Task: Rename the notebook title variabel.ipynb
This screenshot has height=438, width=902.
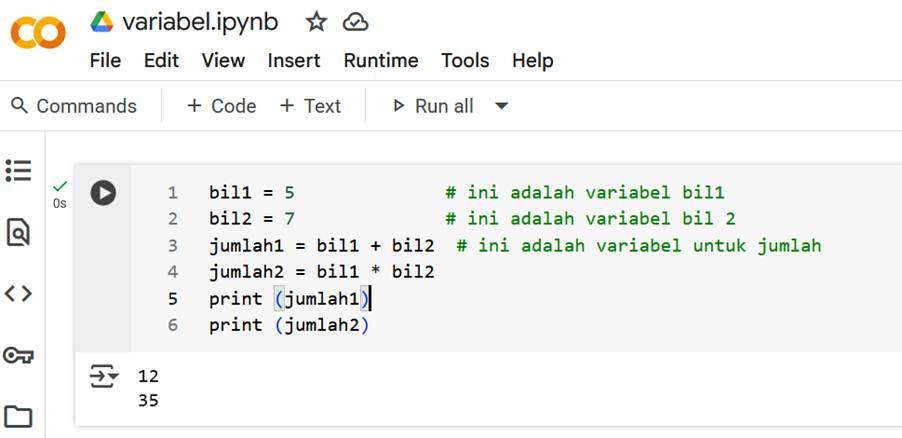Action: click(x=200, y=22)
